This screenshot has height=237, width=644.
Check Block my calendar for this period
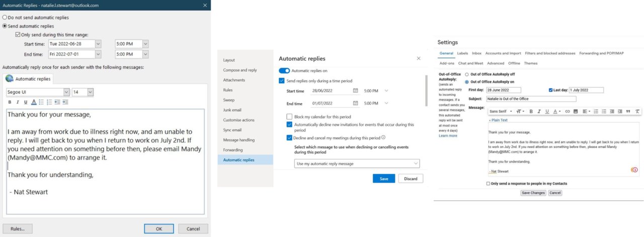click(289, 116)
